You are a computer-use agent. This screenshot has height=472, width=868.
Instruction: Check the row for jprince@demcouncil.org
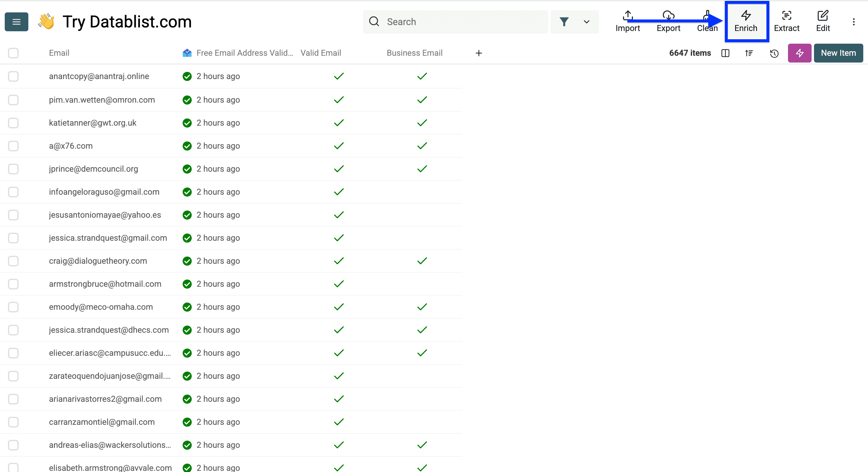pos(13,169)
